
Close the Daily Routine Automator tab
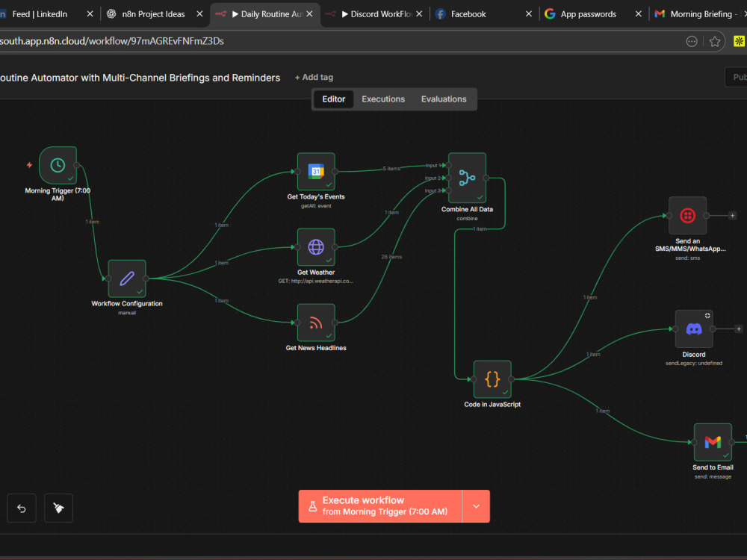coord(310,14)
